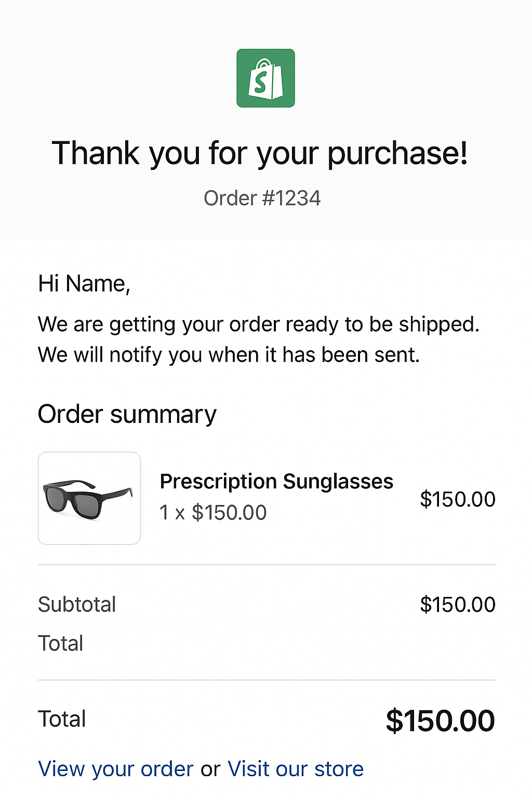Click the word or between the links
Screen dimensions: 532x798
point(210,769)
